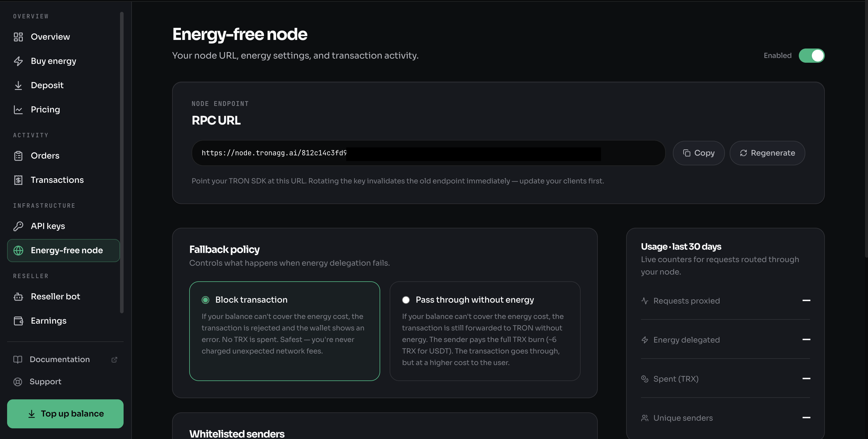Click the Usage · last 30 days heading
The width and height of the screenshot is (868, 439).
681,247
